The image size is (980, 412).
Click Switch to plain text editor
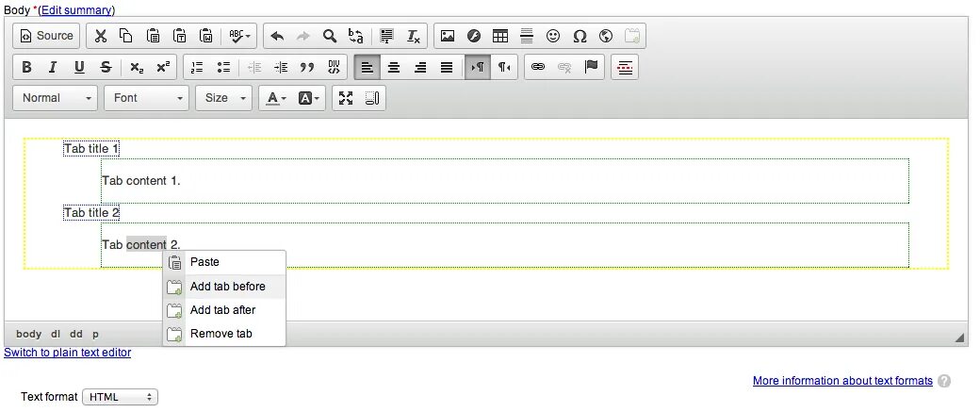pos(68,353)
